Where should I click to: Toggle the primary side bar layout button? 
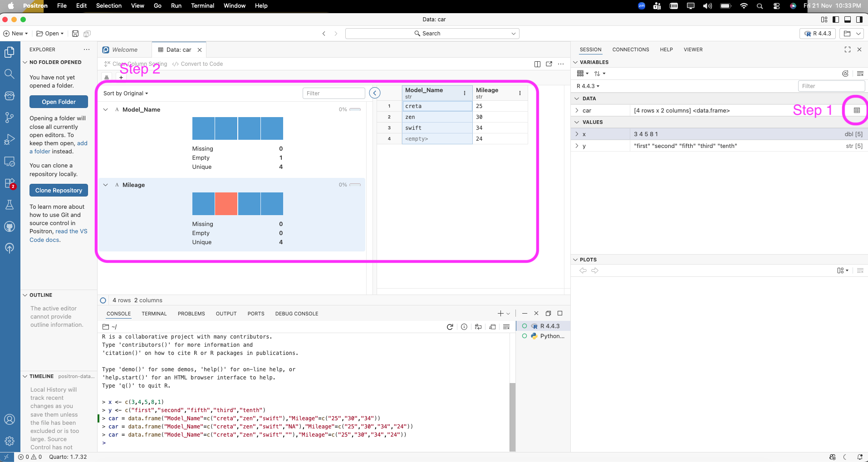click(836, 20)
